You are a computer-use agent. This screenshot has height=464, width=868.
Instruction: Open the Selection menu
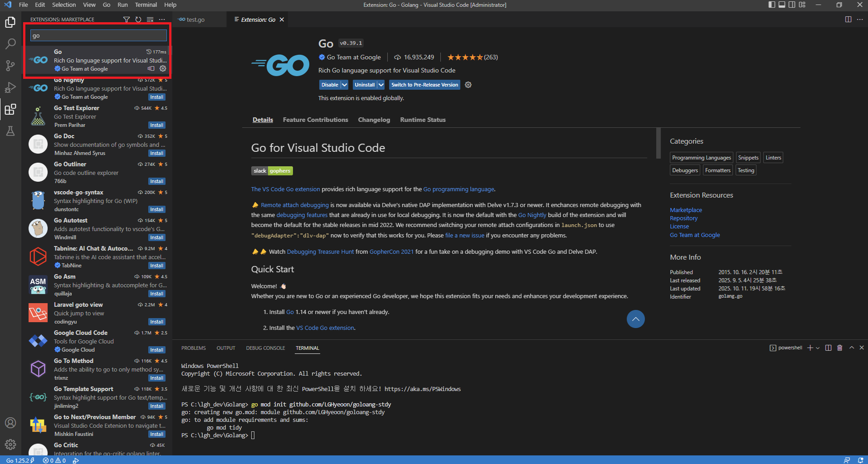click(64, 5)
